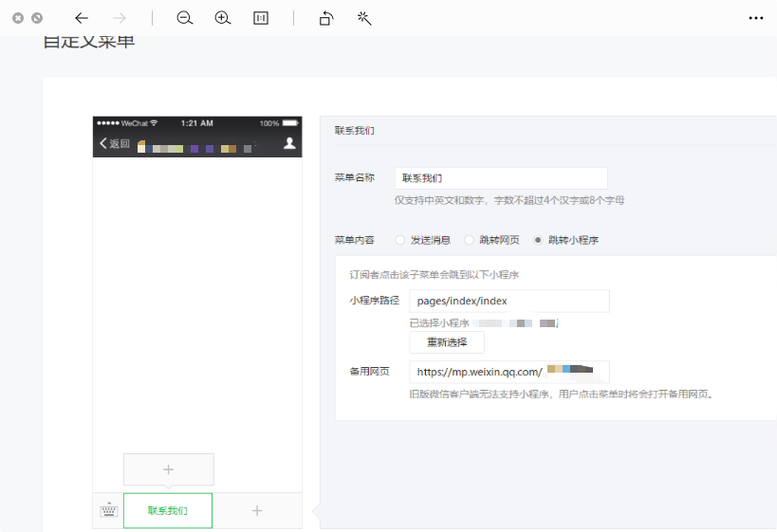Add submenu with plus above 联系我们
777x532 pixels.
pos(169,469)
